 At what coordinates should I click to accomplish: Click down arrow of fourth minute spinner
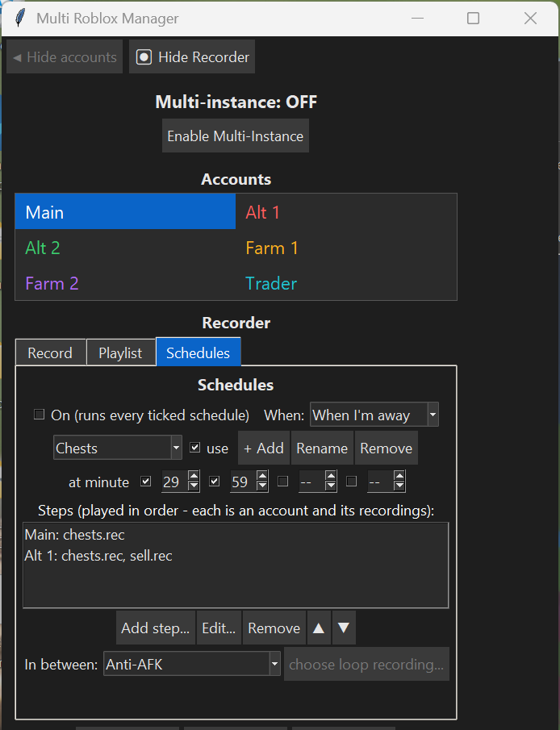point(399,486)
